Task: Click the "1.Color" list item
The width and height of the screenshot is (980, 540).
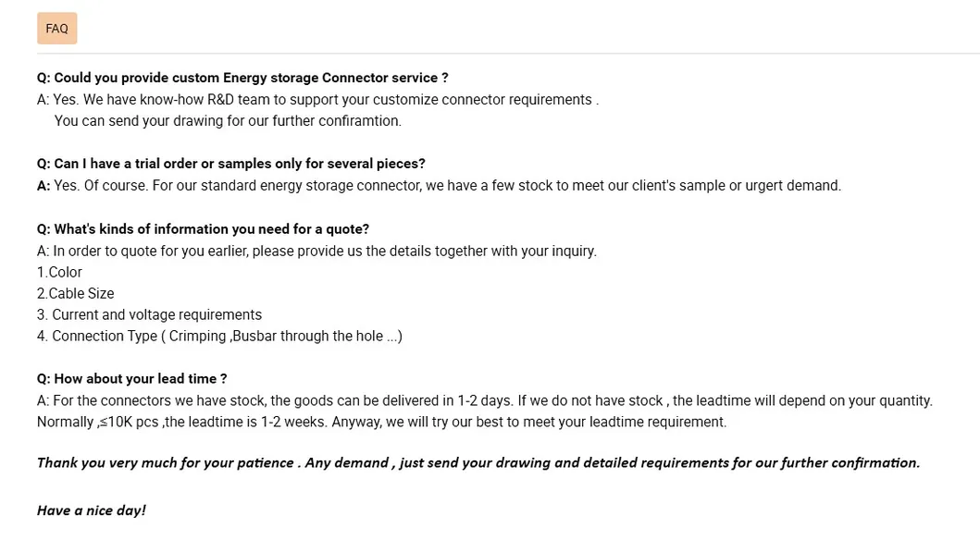Action: tap(59, 272)
